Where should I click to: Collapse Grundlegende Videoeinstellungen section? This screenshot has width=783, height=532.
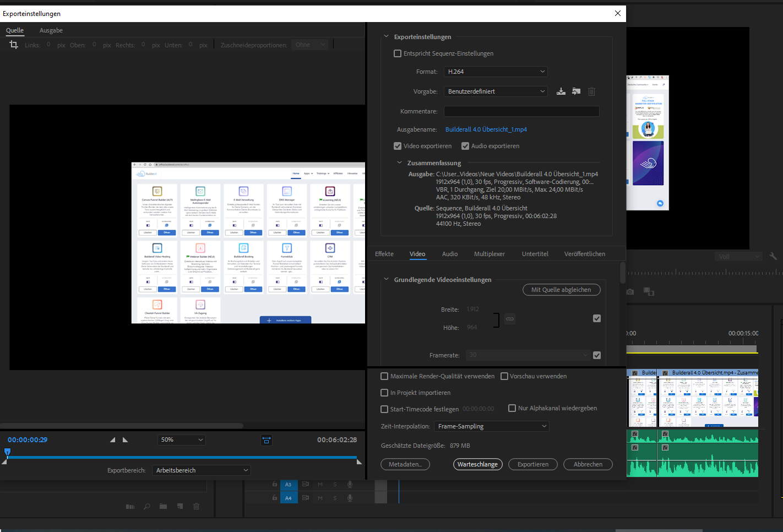tap(386, 280)
